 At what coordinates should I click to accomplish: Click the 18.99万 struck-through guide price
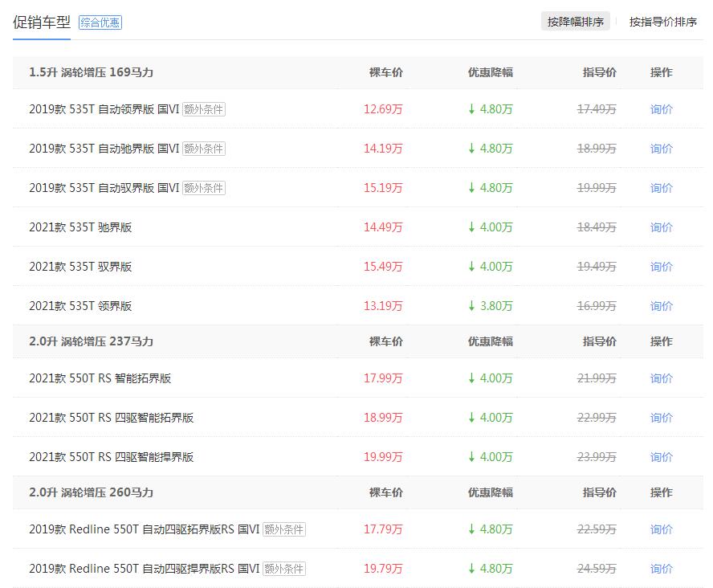click(597, 149)
